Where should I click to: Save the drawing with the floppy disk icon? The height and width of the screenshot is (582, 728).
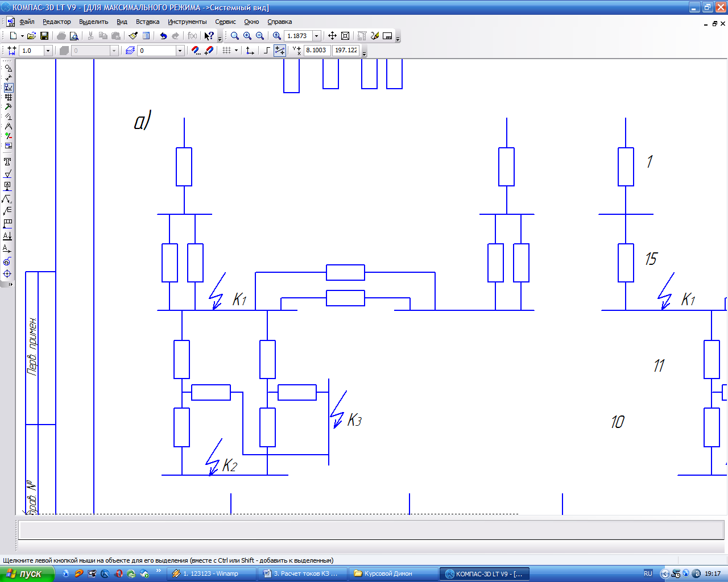click(44, 36)
